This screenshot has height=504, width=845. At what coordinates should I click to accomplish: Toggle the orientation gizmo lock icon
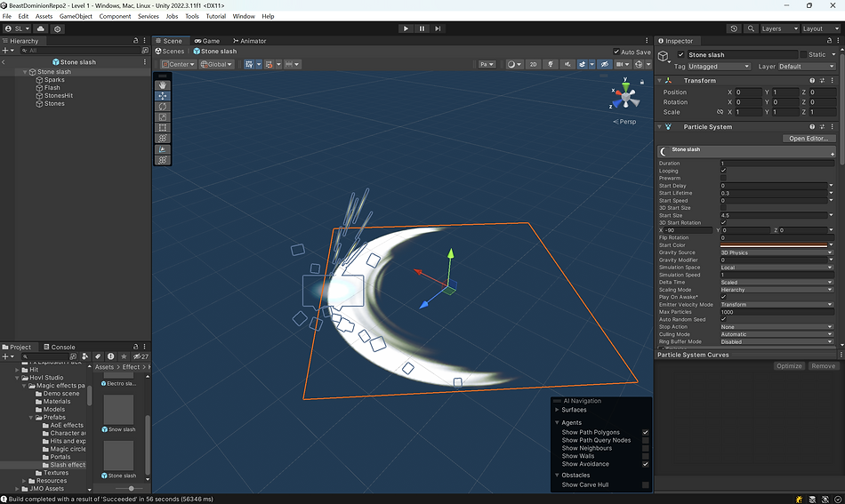tap(642, 82)
